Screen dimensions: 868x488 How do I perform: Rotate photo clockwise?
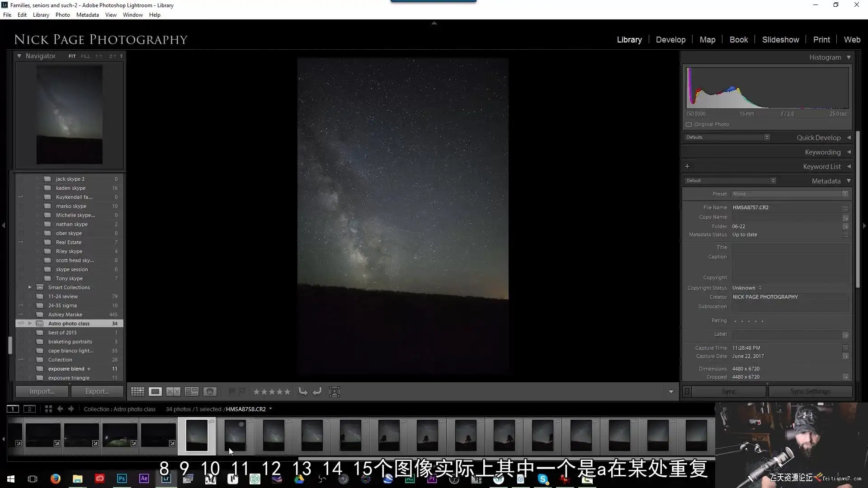pos(317,392)
